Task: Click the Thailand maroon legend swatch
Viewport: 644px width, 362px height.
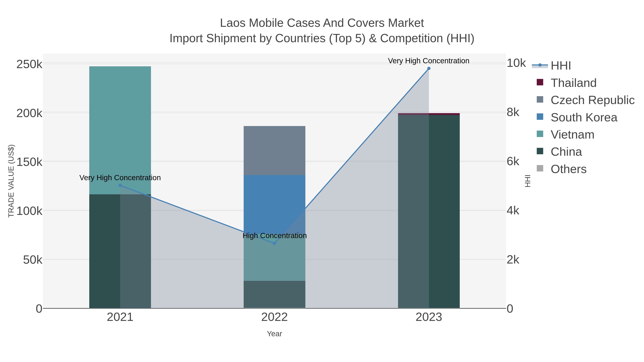Action: (x=540, y=82)
